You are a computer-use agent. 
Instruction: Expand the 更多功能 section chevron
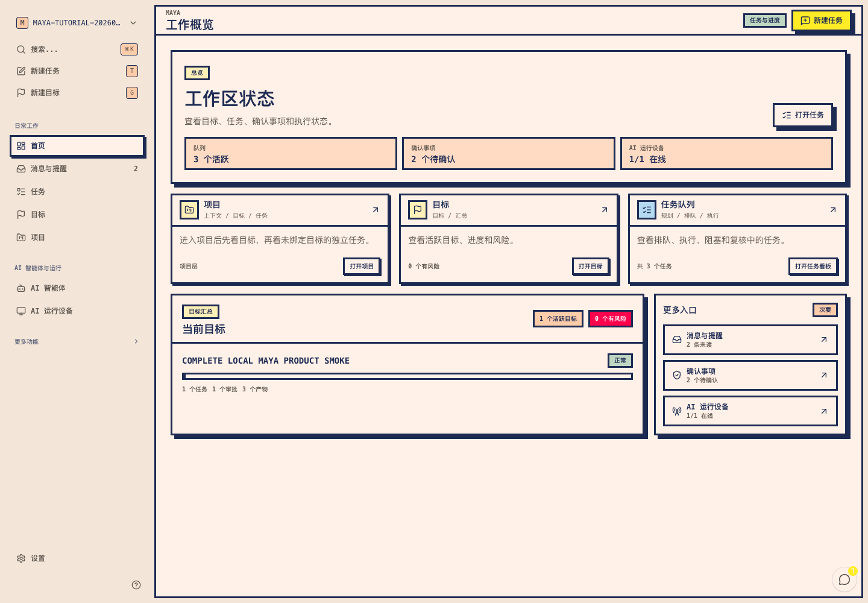click(x=136, y=341)
